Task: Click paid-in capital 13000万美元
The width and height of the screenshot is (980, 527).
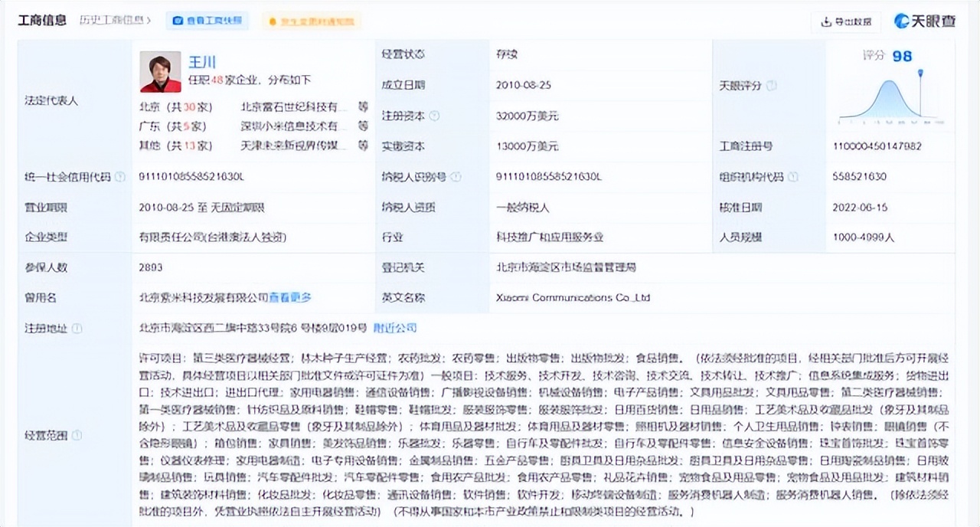Action: pyautogui.click(x=528, y=146)
